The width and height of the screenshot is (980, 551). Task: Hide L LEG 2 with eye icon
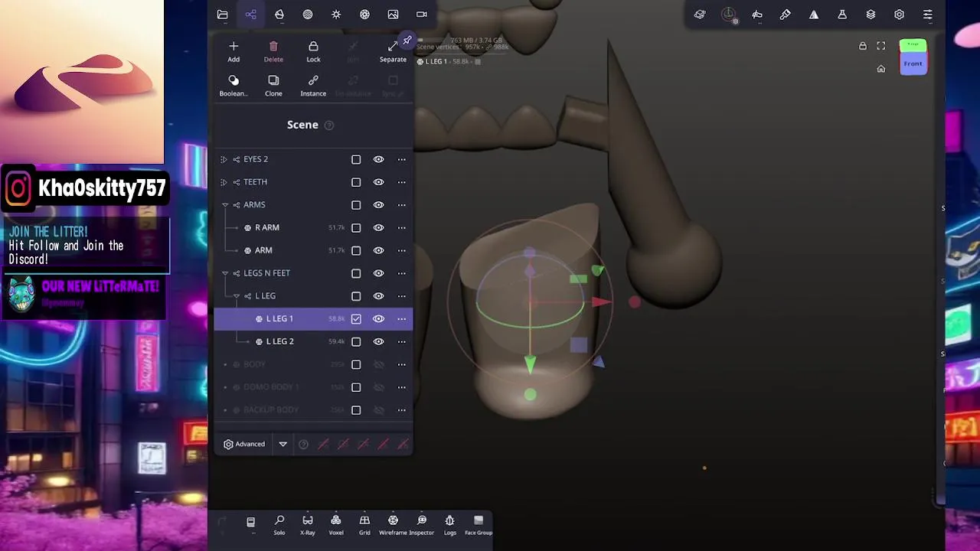tap(378, 341)
